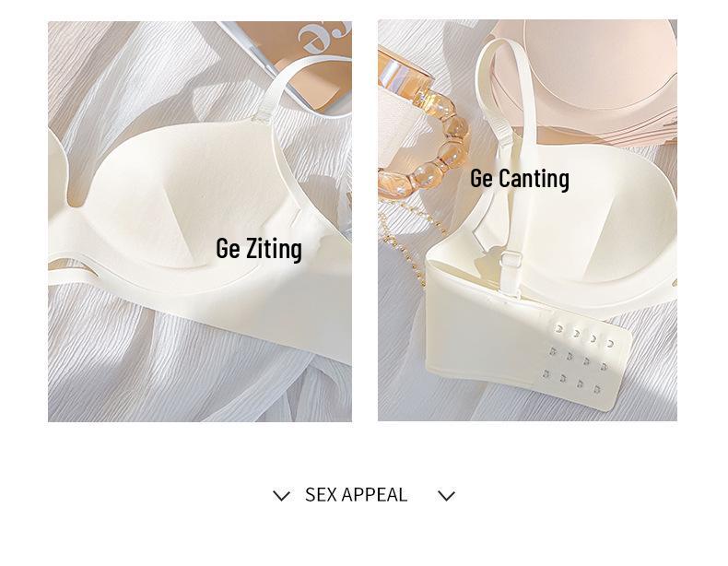This screenshot has width=728, height=566.
Task: Click the Ge Ziting label
Action: (259, 249)
